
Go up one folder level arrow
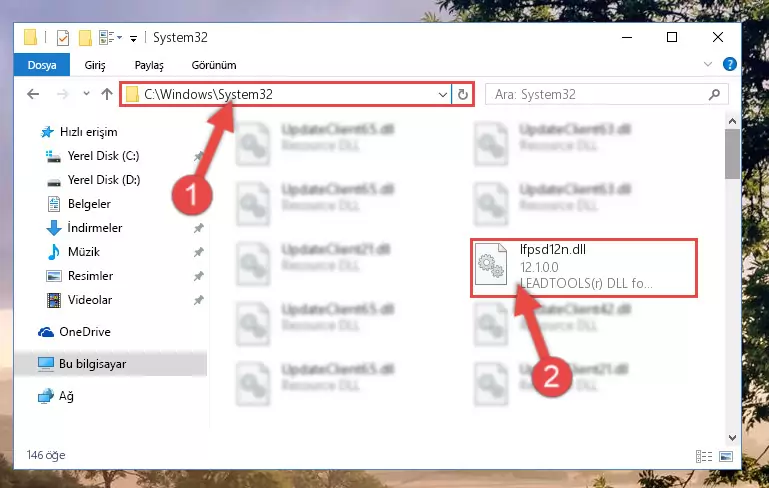coord(107,94)
